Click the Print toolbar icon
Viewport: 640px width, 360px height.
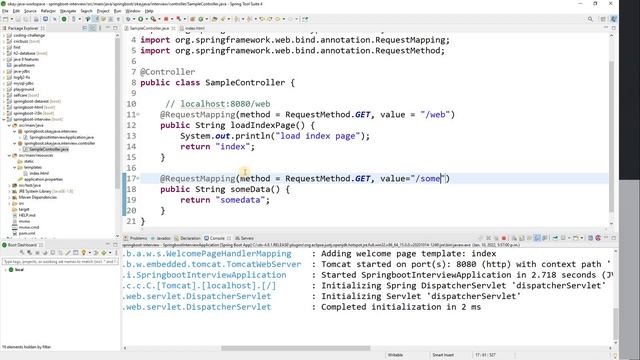click(x=36, y=19)
